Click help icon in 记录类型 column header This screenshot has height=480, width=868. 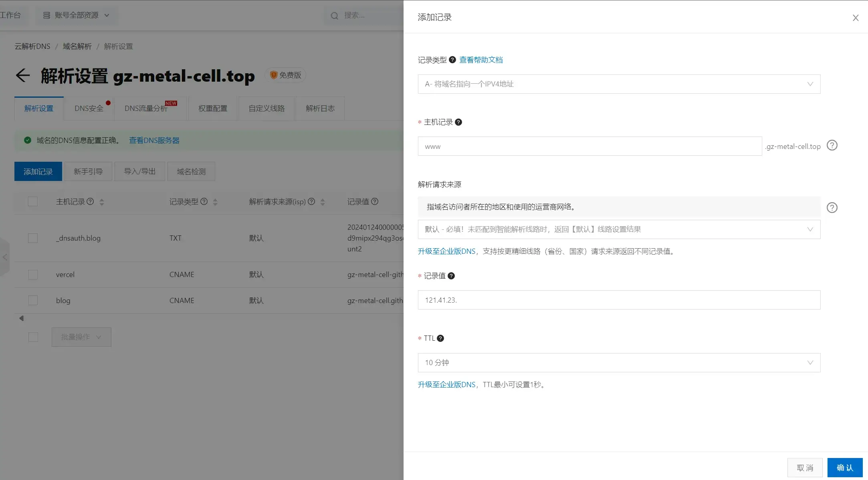point(204,201)
